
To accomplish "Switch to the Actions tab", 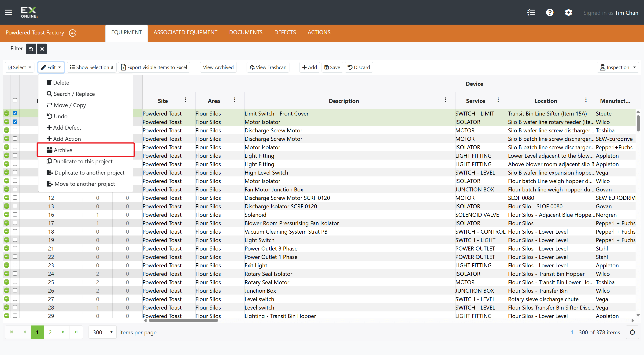I will point(319,33).
